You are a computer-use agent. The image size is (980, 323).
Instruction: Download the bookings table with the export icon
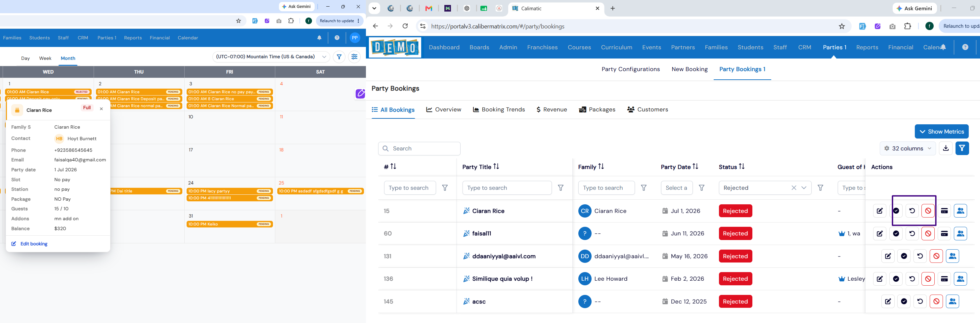tap(946, 148)
